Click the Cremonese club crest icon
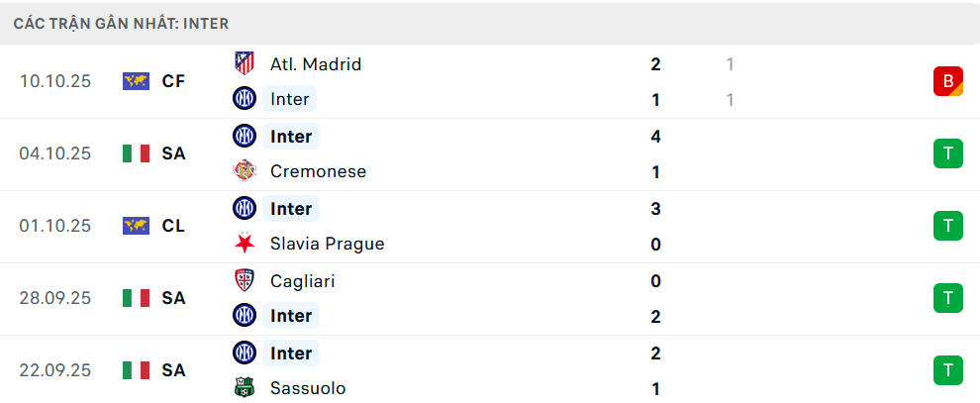Viewport: 980px width, 403px height. click(244, 171)
